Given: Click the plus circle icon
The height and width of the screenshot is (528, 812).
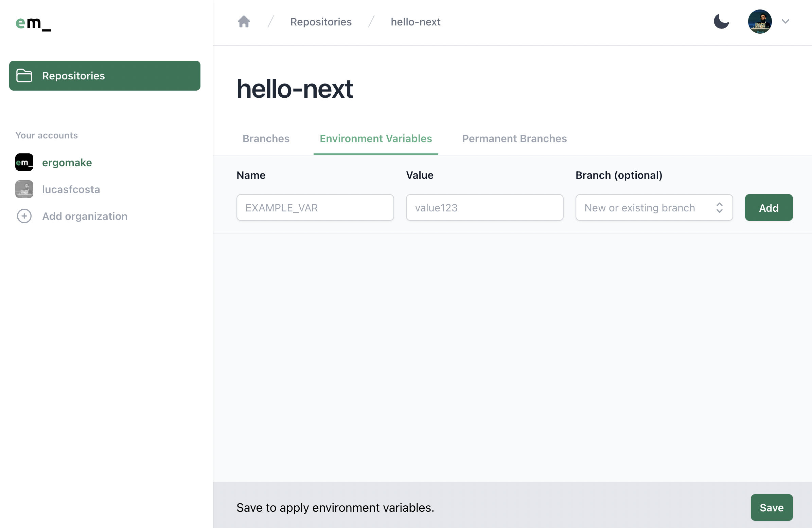Looking at the screenshot, I should coord(24,216).
